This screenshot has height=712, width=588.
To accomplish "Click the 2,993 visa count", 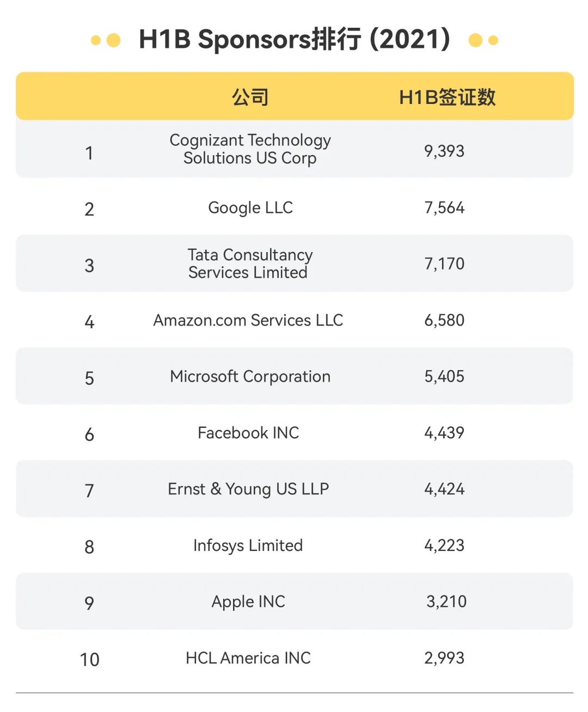I will [x=444, y=658].
